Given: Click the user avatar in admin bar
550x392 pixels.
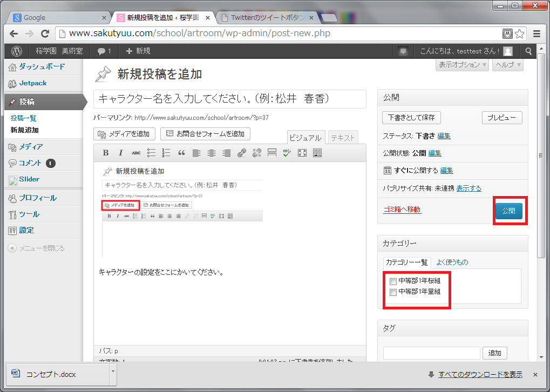Looking at the screenshot, I should point(507,51).
